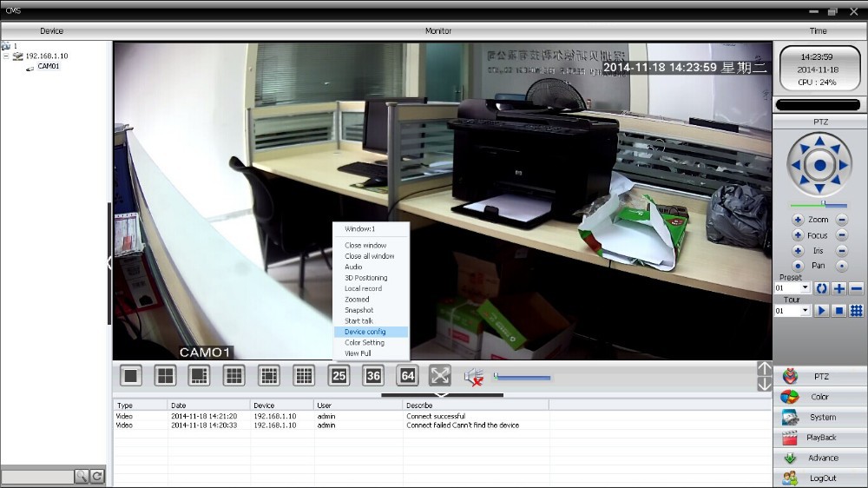868x488 pixels.
Task: Choose the 25-window layout button
Action: (339, 375)
